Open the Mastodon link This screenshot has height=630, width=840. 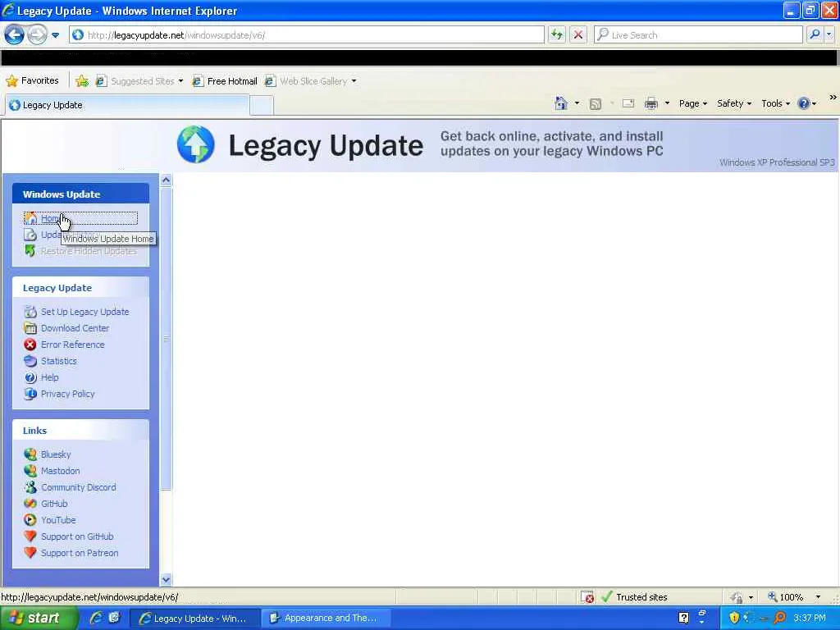pos(60,471)
